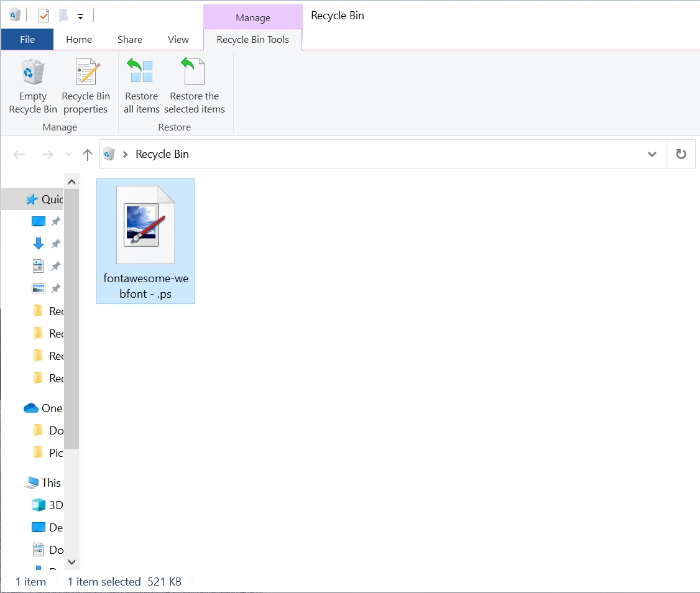Viewport: 700px width, 593px height.
Task: Open Quick access in navigation pane
Action: (x=45, y=199)
